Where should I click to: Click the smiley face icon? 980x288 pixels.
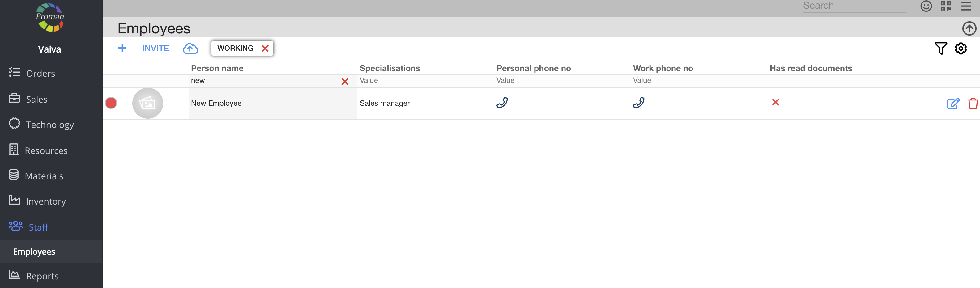pyautogui.click(x=926, y=6)
